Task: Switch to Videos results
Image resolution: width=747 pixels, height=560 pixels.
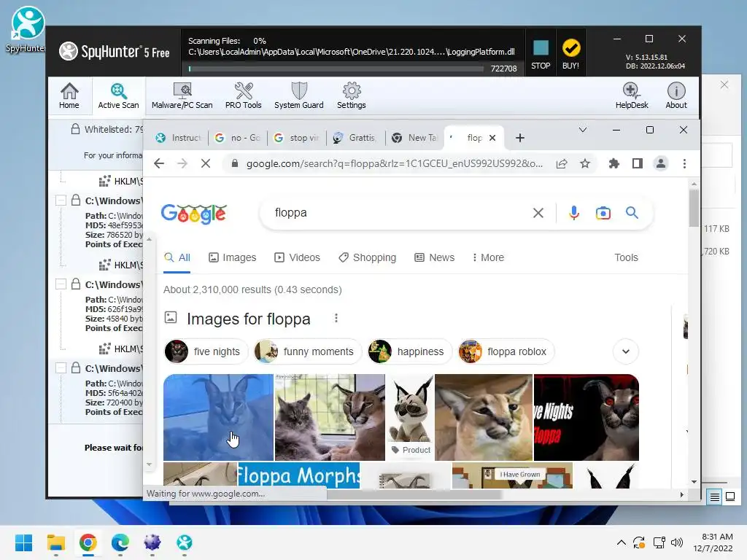Action: click(298, 257)
